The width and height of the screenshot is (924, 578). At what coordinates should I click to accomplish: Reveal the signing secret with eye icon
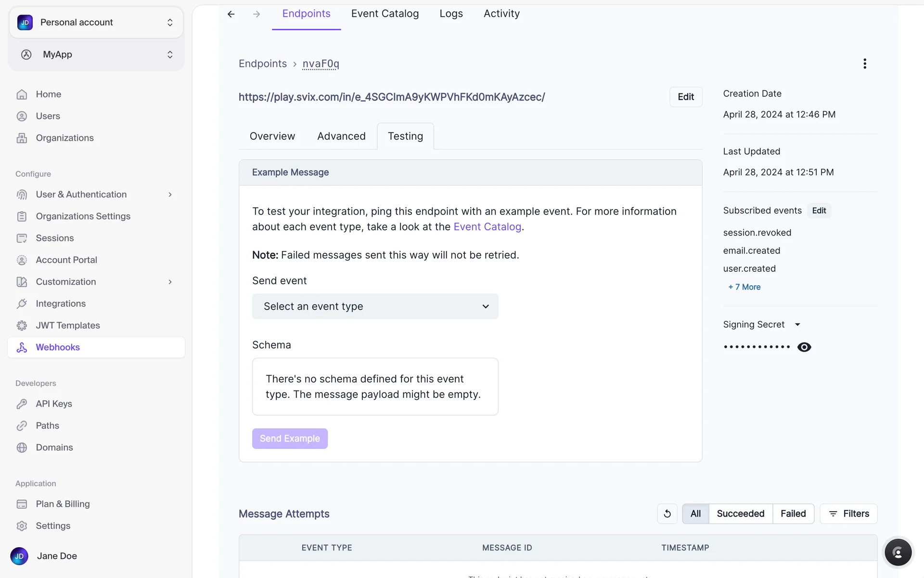coord(804,347)
